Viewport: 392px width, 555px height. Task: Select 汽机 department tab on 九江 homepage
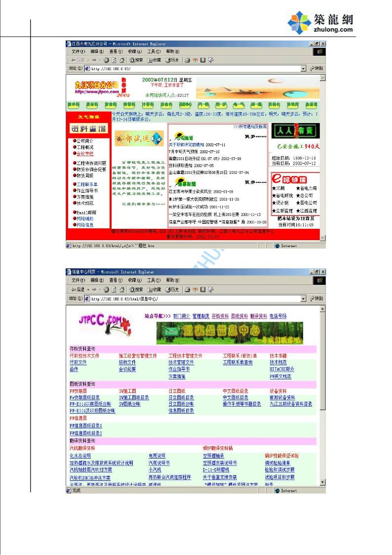(203, 105)
